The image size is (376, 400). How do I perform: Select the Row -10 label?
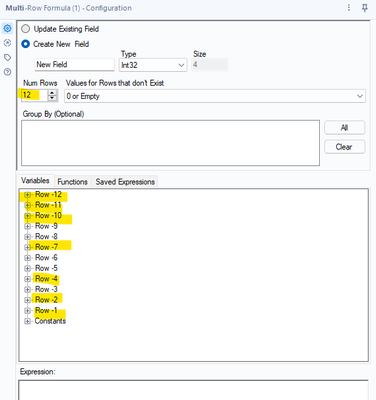48,216
